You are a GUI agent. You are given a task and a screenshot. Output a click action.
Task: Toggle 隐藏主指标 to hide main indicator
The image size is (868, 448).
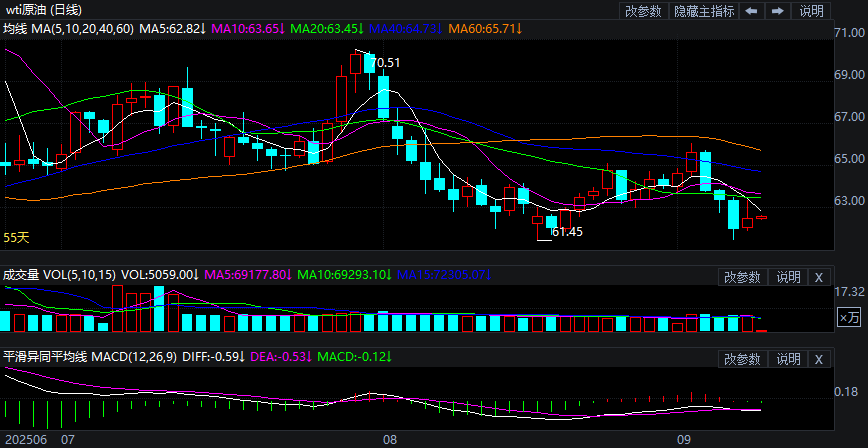(703, 11)
